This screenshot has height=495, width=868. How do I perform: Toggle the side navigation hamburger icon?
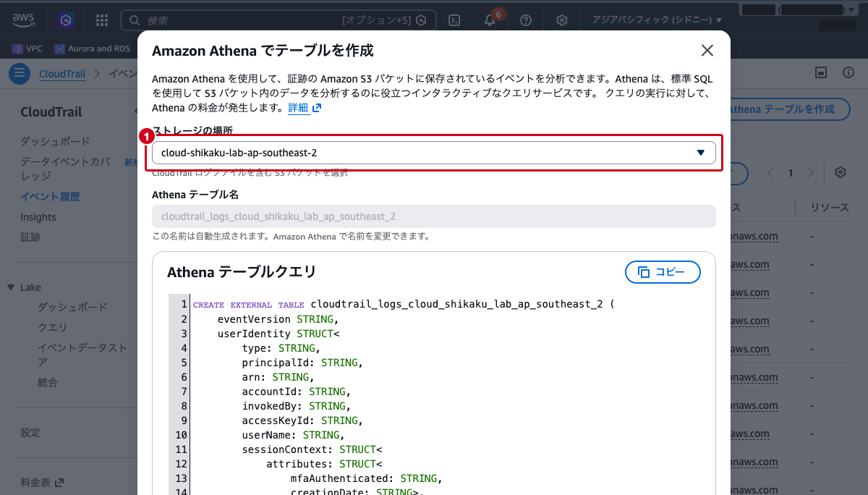point(20,73)
